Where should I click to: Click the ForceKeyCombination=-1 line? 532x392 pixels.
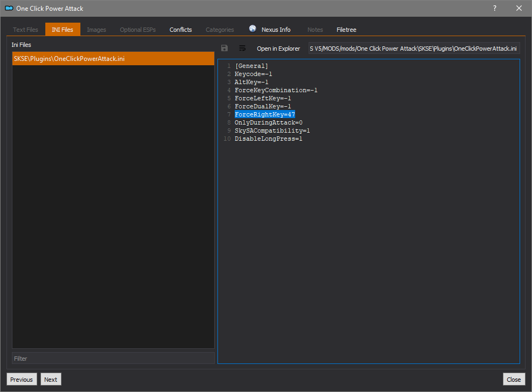pyautogui.click(x=276, y=90)
